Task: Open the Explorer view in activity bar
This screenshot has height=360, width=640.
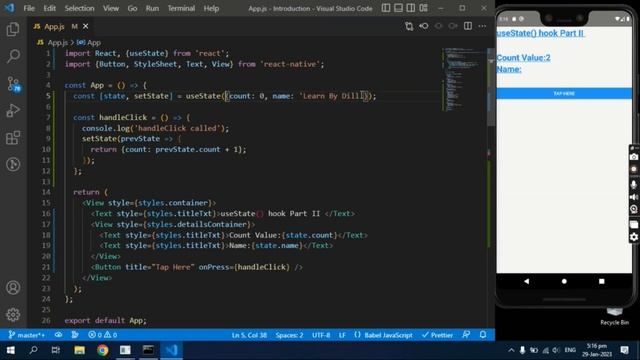Action: pyautogui.click(x=13, y=29)
